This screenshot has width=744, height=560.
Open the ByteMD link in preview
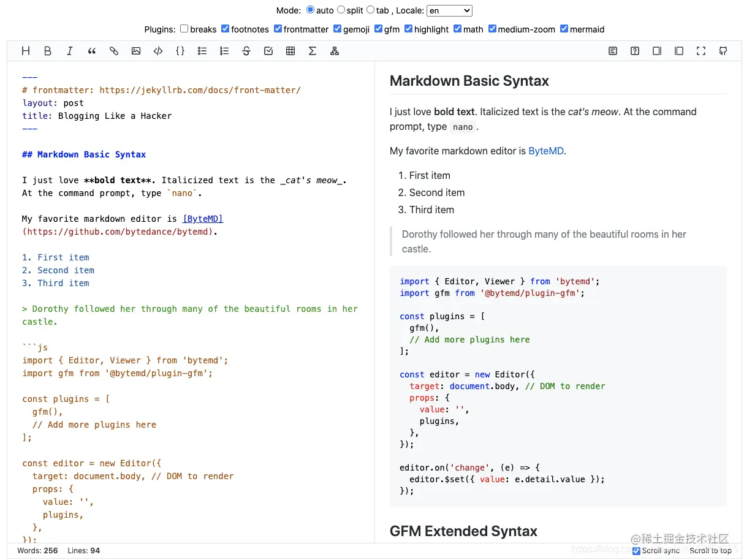click(x=545, y=151)
